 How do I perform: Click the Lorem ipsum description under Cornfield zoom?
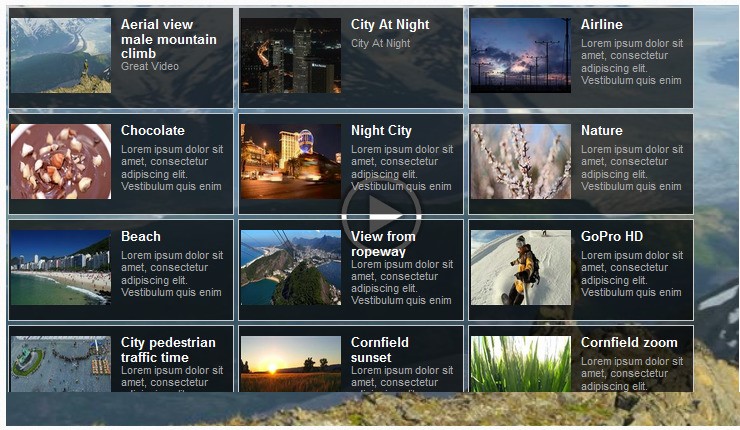coord(631,373)
